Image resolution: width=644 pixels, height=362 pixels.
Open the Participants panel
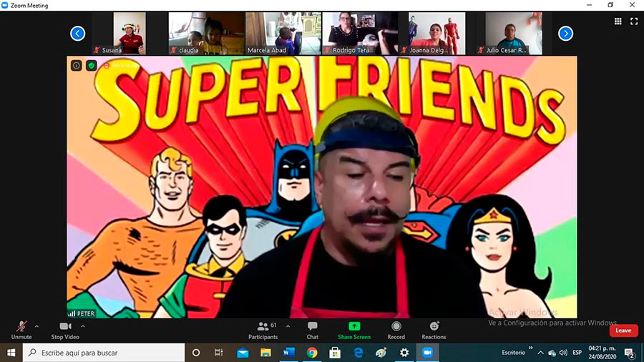263,331
